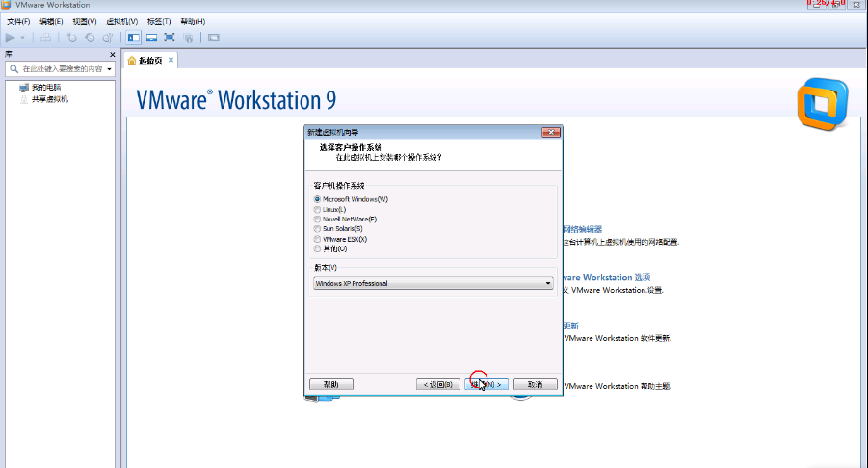868x468 pixels.
Task: Click the console view toolbar icon
Action: [x=214, y=38]
